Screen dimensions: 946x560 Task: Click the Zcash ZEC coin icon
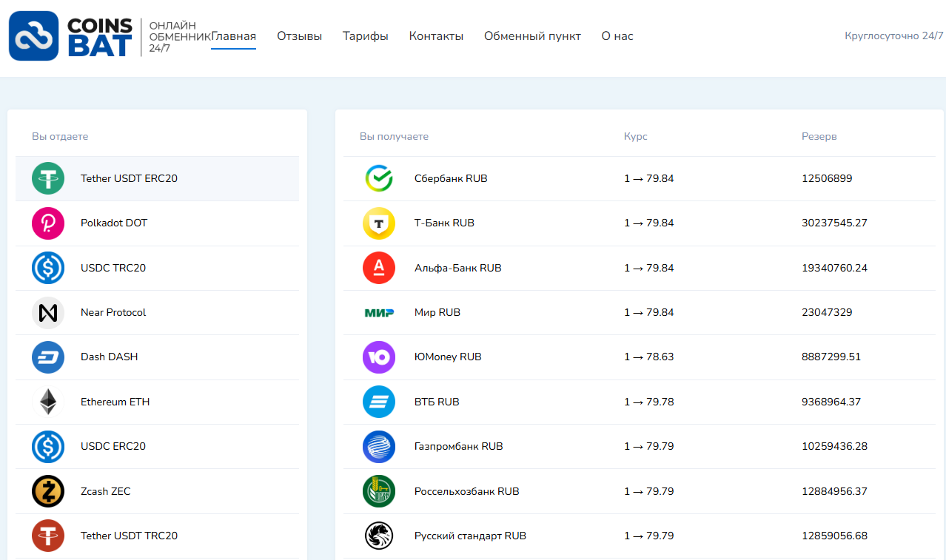(x=48, y=491)
